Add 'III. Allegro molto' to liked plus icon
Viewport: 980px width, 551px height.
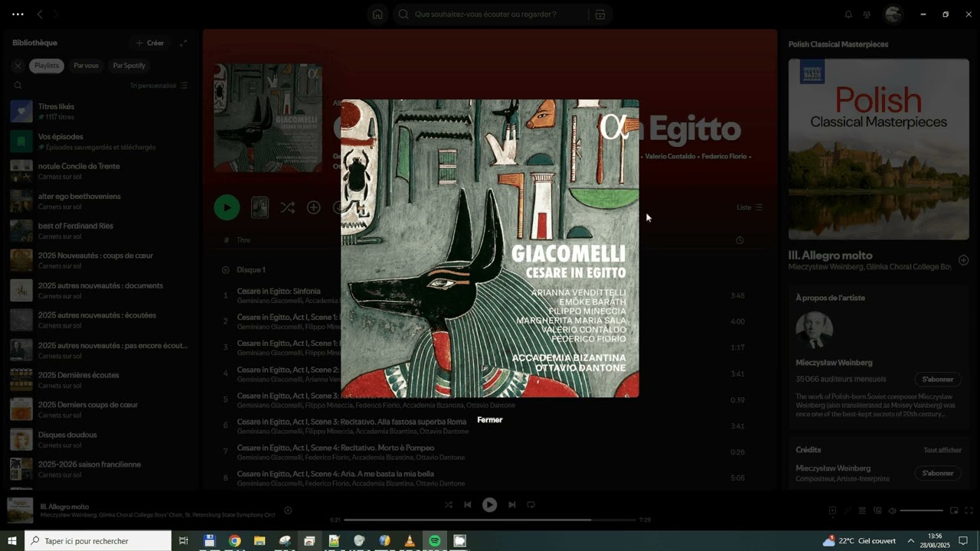[963, 260]
